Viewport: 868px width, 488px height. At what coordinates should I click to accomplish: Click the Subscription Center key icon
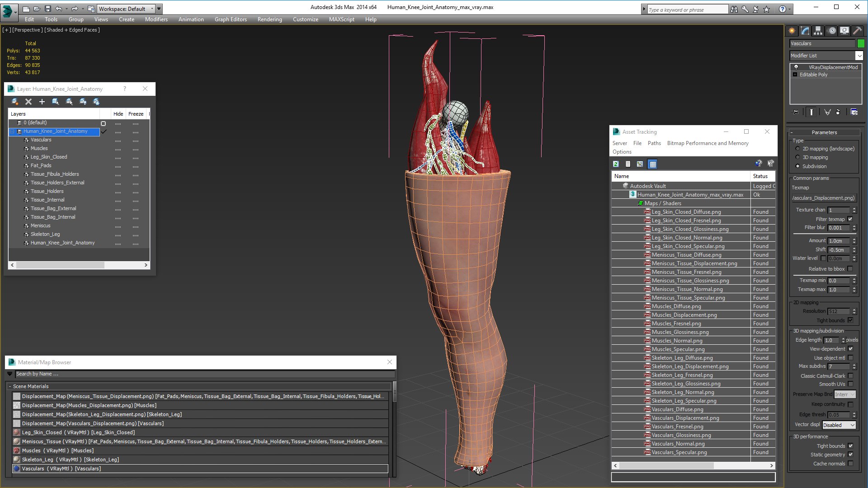coord(745,9)
